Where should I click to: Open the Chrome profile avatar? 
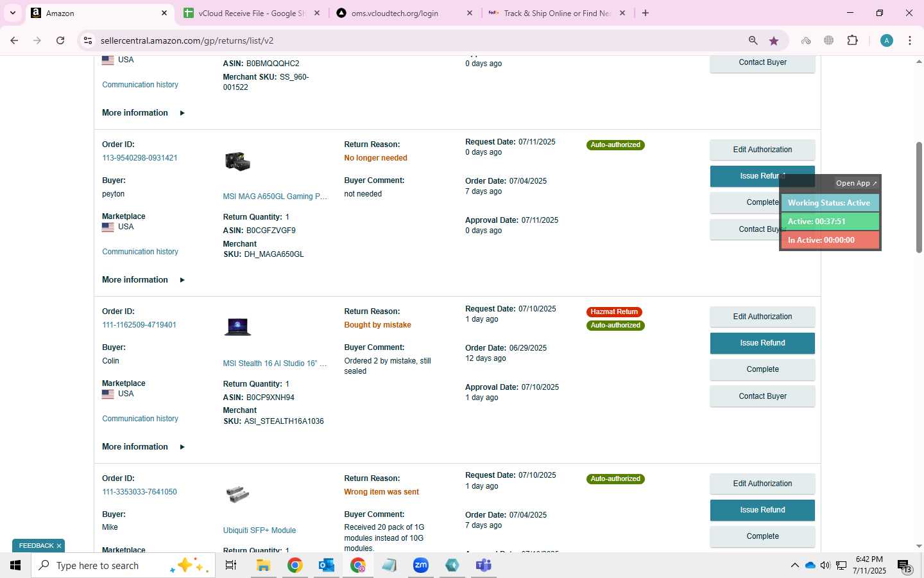(x=887, y=40)
